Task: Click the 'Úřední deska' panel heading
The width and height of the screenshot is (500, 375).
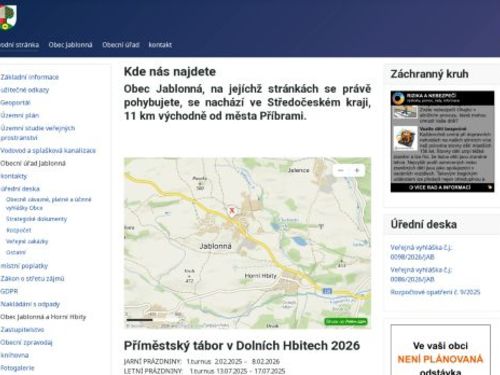Action: click(x=424, y=224)
